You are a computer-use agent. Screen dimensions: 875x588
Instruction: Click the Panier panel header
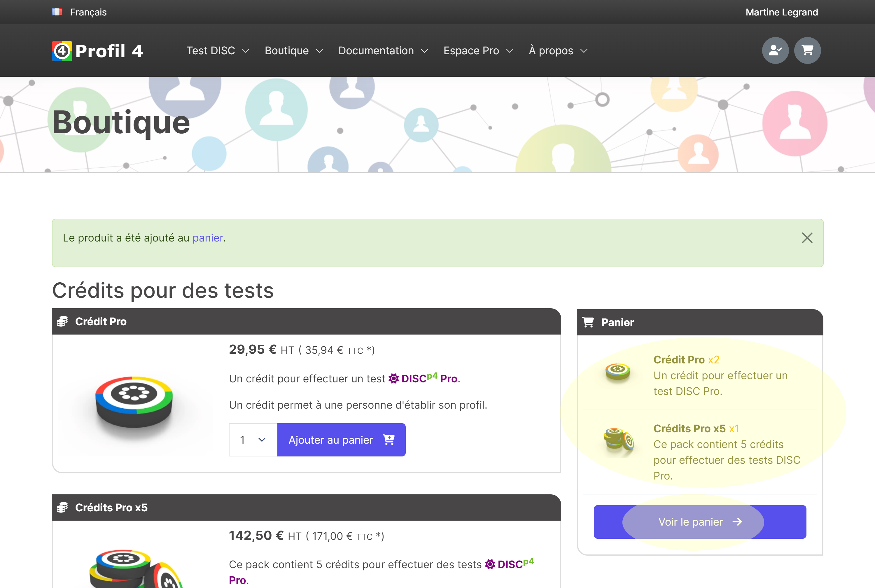(x=699, y=322)
